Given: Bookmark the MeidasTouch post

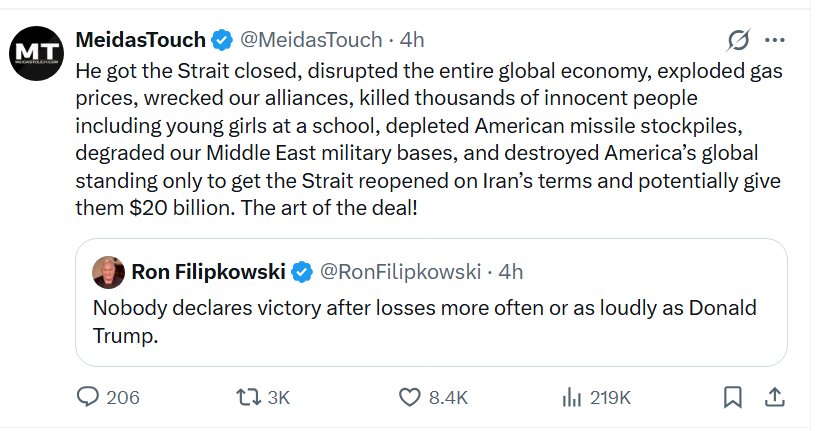Looking at the screenshot, I should pyautogui.click(x=732, y=397).
